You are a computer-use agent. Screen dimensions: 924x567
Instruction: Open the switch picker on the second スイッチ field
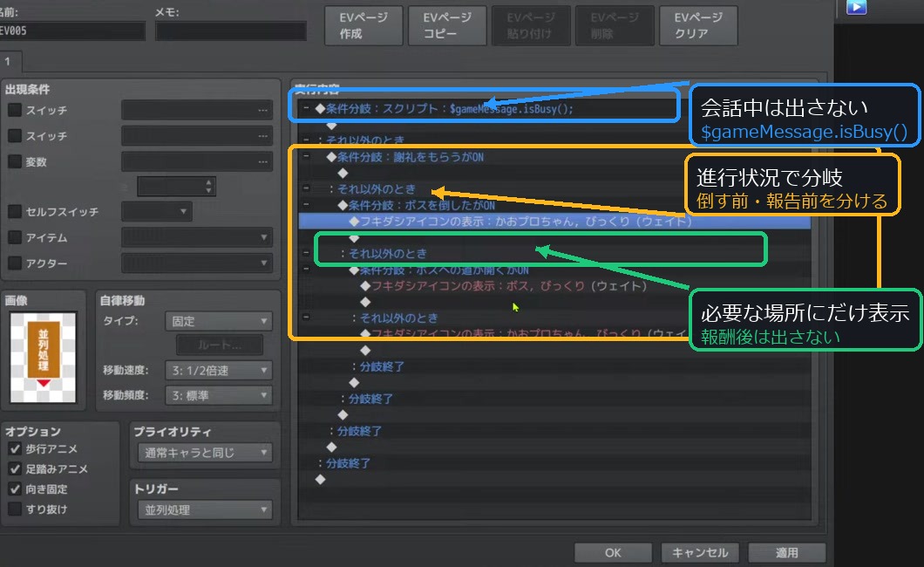click(x=263, y=136)
